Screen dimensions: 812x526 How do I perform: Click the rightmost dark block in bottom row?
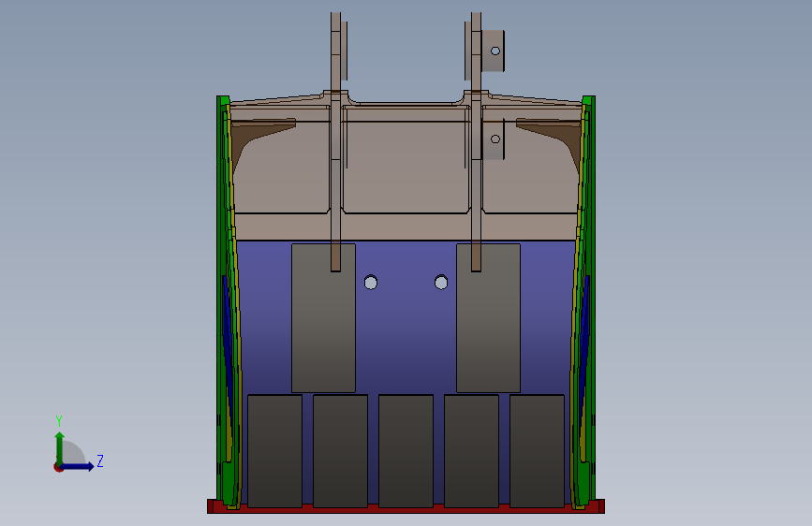537,451
